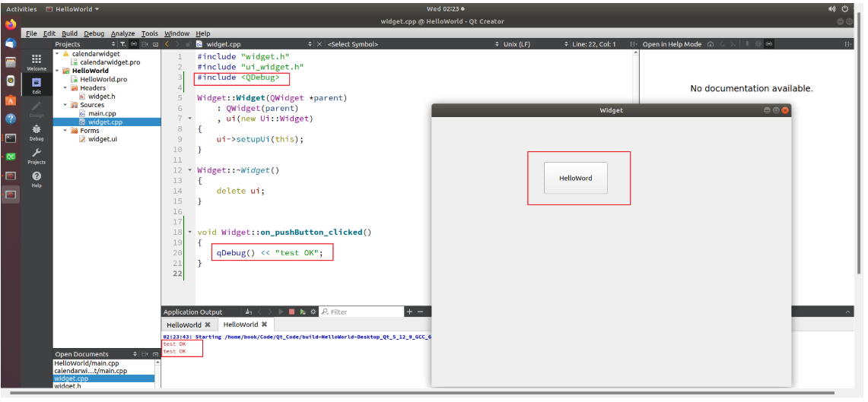Viewport: 868px width, 402px height.
Task: Open the Help menu in menu bar
Action: [203, 33]
